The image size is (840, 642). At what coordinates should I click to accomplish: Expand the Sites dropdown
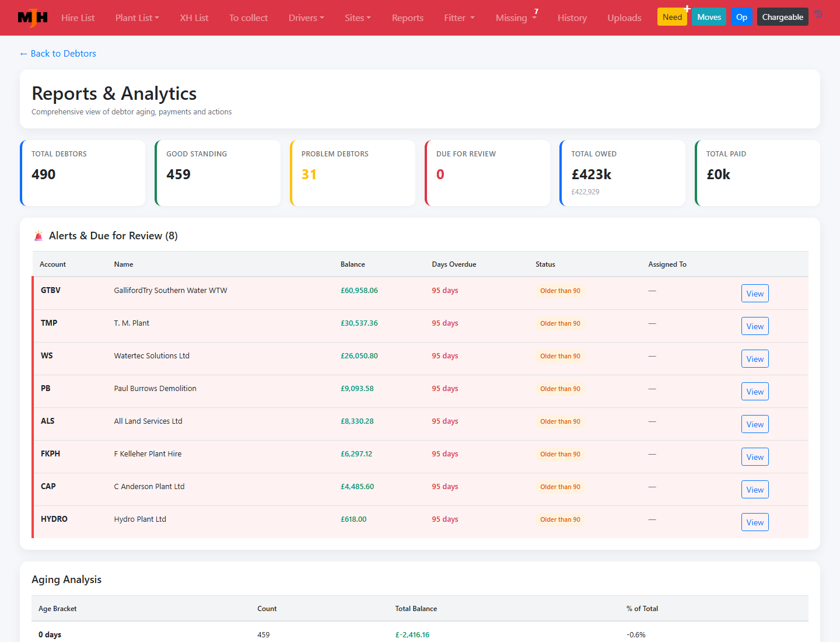point(358,18)
